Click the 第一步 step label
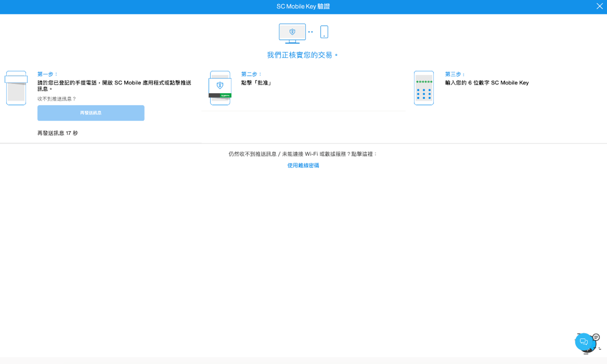The width and height of the screenshot is (607, 364). point(48,74)
